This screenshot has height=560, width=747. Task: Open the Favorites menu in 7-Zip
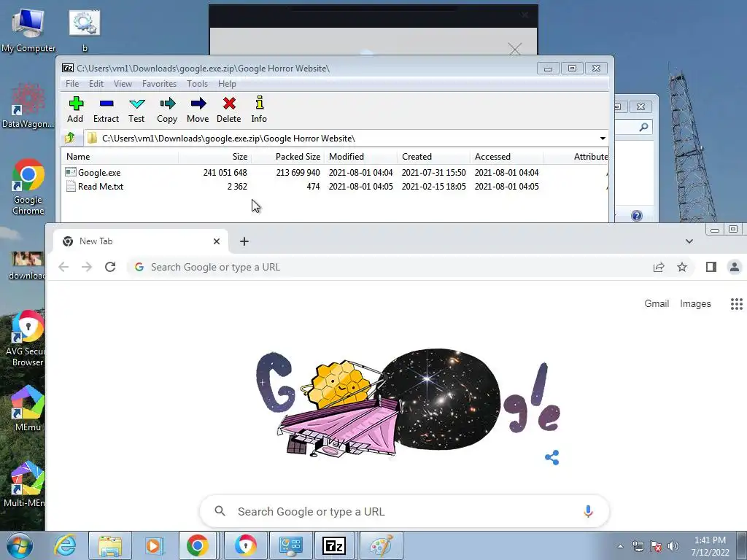[160, 84]
